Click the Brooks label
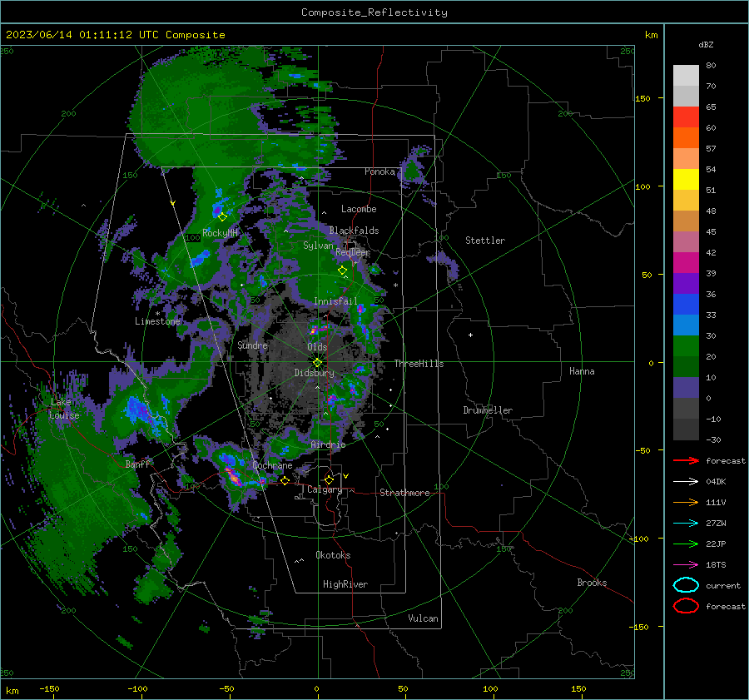 coord(592,583)
